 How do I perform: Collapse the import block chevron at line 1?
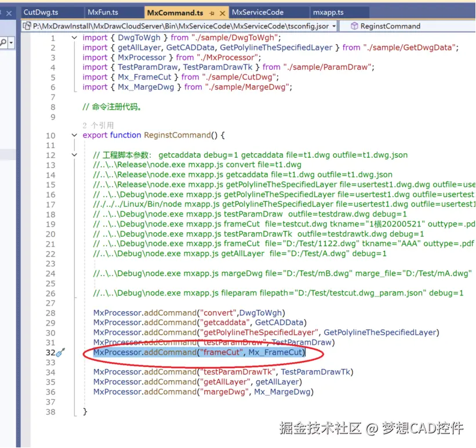tap(74, 37)
